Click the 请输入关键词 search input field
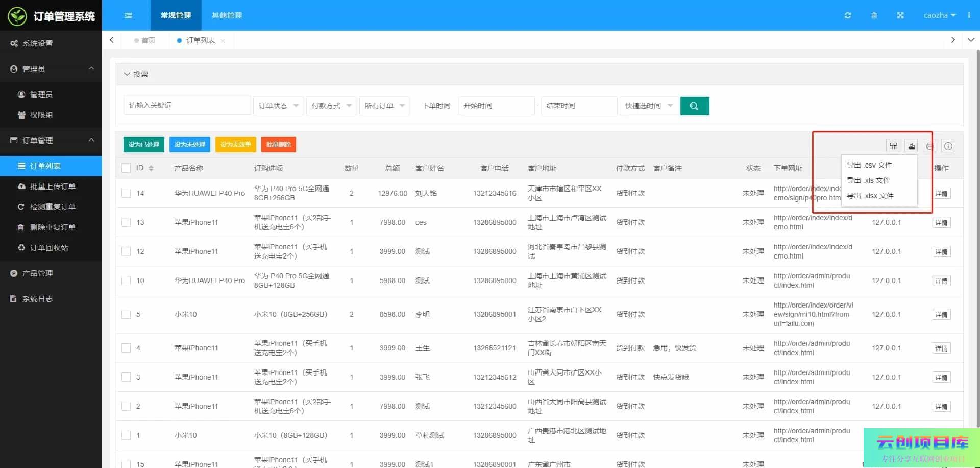 tap(187, 106)
